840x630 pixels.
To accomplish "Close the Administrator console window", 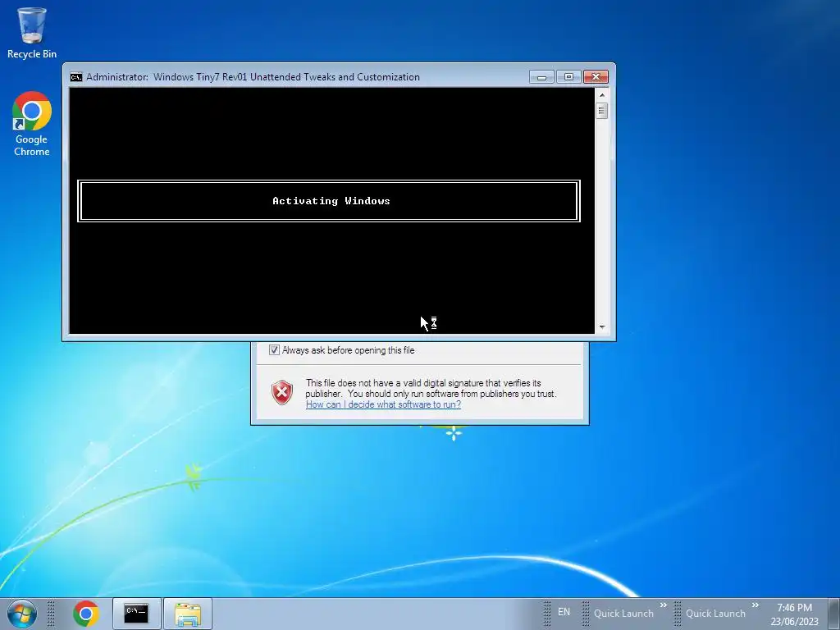I will click(596, 77).
